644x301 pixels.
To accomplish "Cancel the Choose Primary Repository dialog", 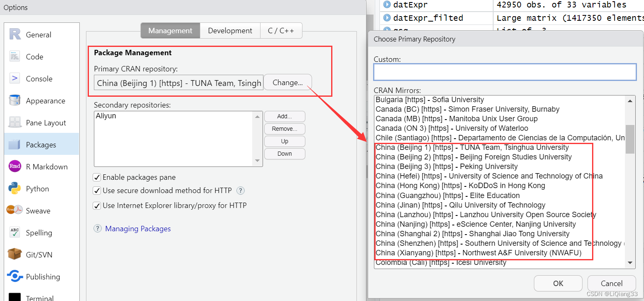I will pos(612,284).
